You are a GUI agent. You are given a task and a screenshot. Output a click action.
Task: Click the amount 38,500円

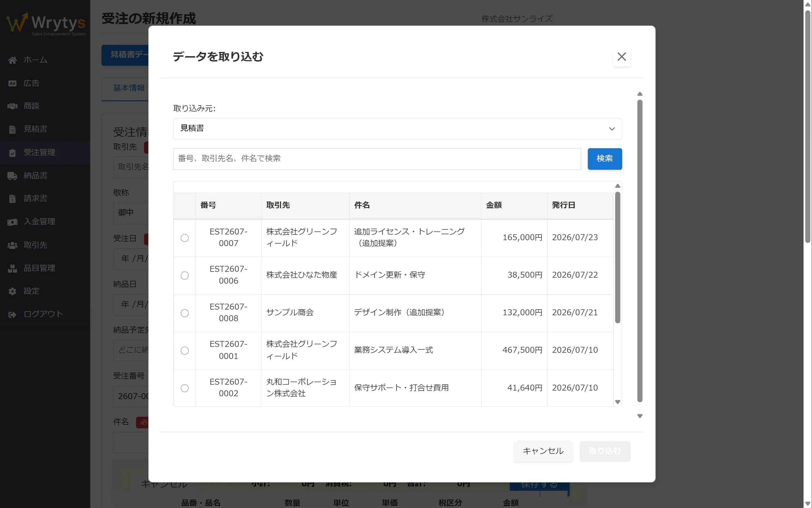[525, 275]
